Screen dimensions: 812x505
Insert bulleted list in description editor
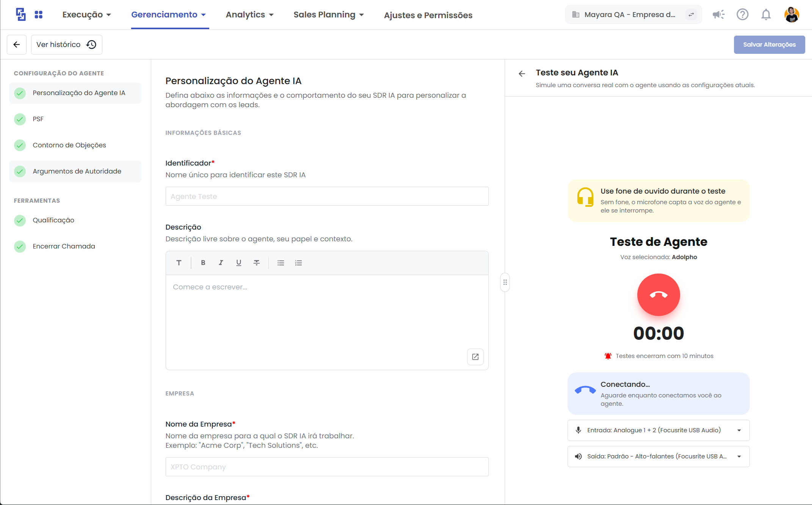(281, 263)
